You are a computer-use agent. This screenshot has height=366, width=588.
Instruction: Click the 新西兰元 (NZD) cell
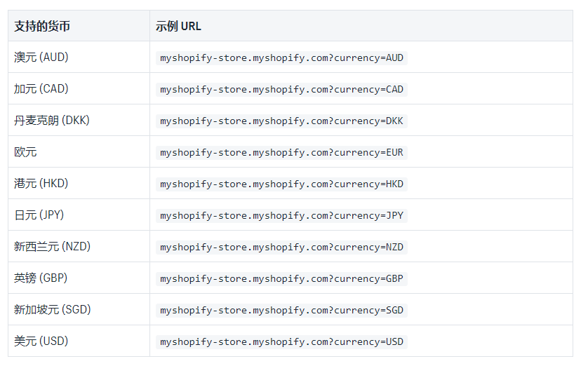[79, 246]
